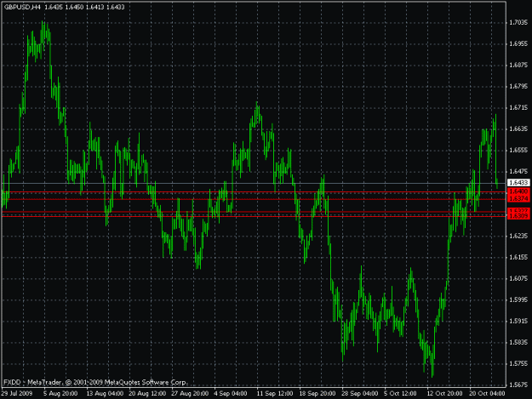Click the 1.6075 price axis label
Image resolution: width=532 pixels, height=399 pixels.
518,279
